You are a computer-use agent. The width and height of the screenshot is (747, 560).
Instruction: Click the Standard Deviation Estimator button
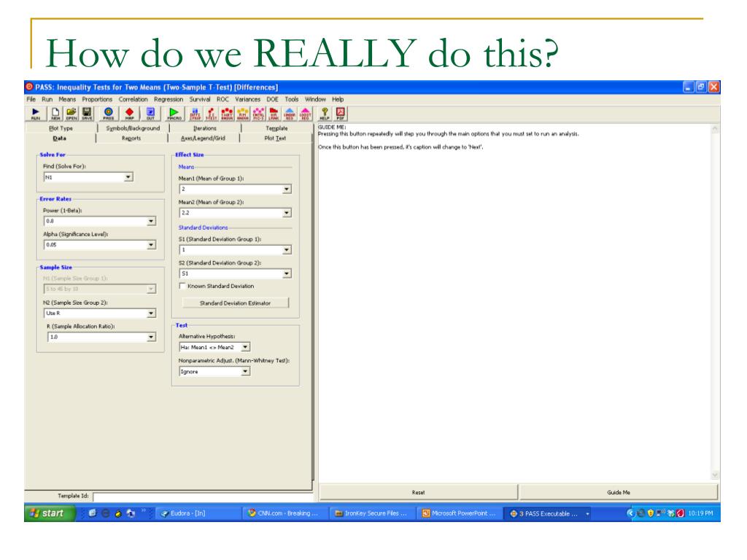236,303
